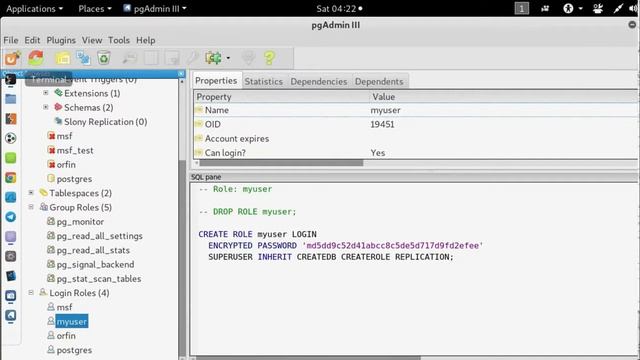Click the Create new object toolbar icon

[x=83, y=58]
